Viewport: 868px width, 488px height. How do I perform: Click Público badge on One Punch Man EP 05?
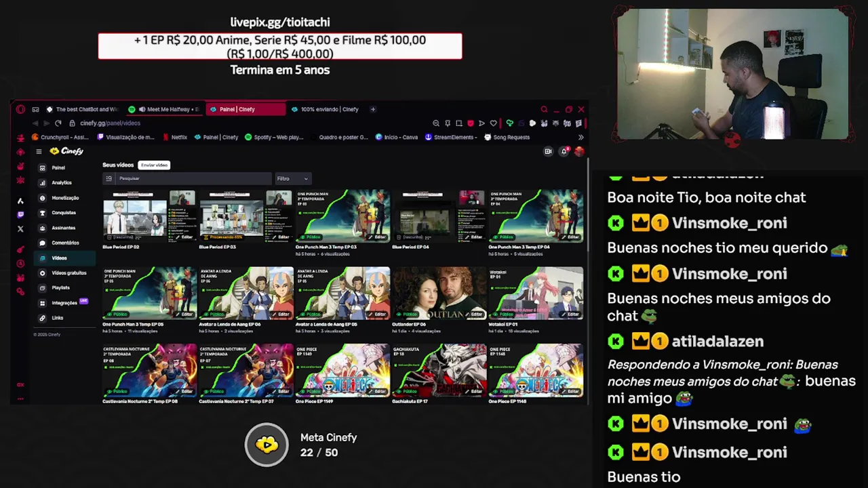pyautogui.click(x=118, y=314)
